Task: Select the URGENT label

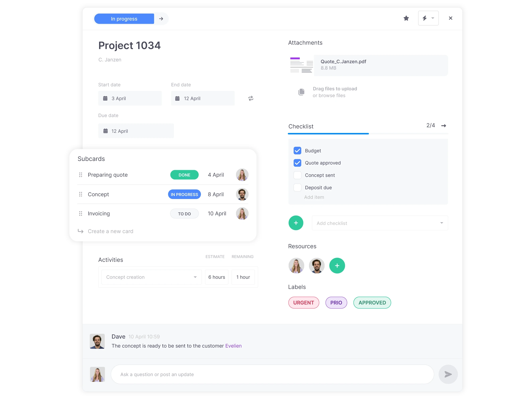Action: point(304,302)
